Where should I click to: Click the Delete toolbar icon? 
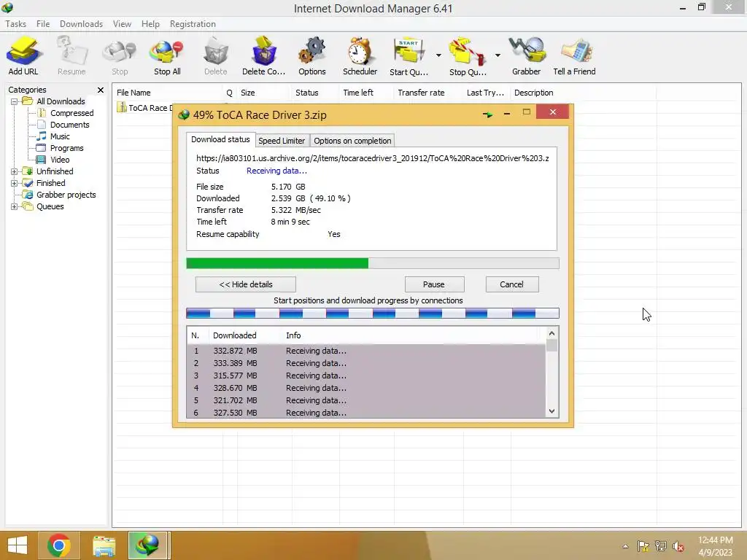tap(215, 55)
